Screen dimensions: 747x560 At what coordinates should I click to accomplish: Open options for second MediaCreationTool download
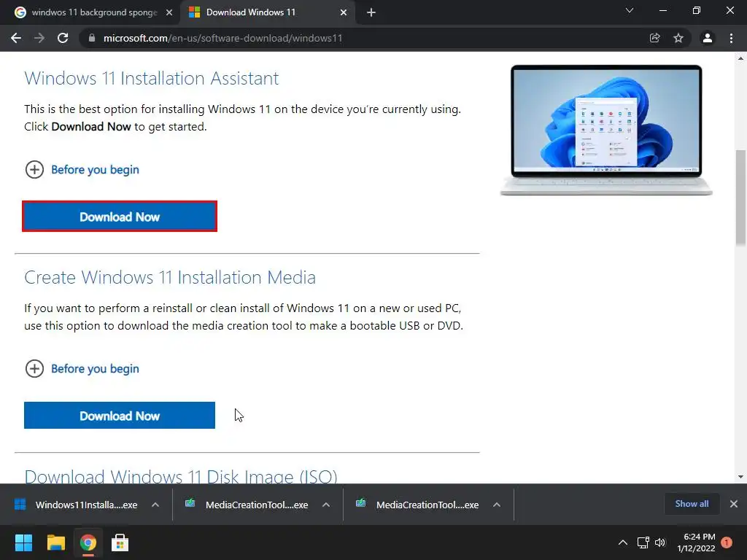(x=496, y=505)
